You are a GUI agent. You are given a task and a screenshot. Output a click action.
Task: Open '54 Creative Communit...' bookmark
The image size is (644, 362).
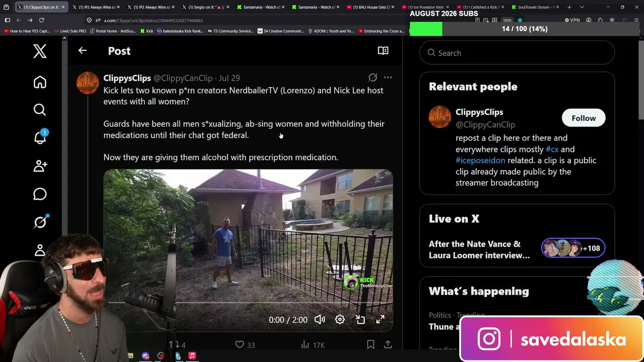281,31
